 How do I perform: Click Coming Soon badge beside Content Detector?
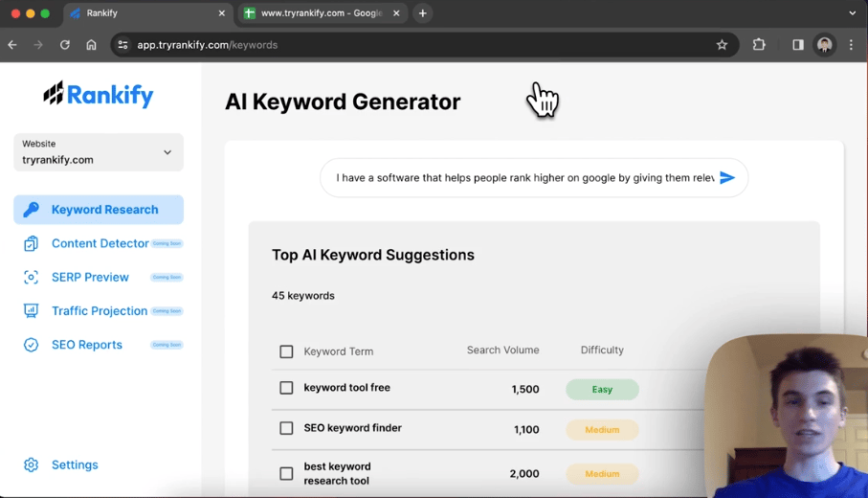pyautogui.click(x=167, y=243)
